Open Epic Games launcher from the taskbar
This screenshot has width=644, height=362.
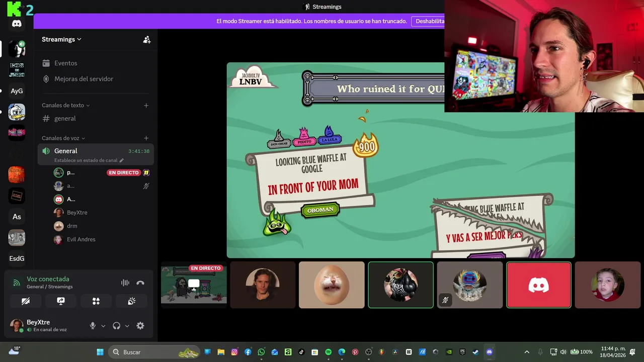tap(462, 352)
